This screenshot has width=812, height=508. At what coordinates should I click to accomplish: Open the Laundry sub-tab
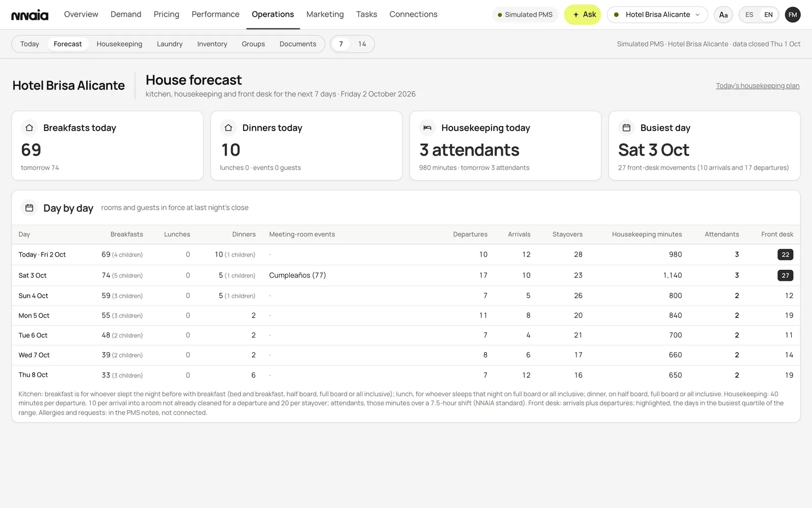(170, 44)
